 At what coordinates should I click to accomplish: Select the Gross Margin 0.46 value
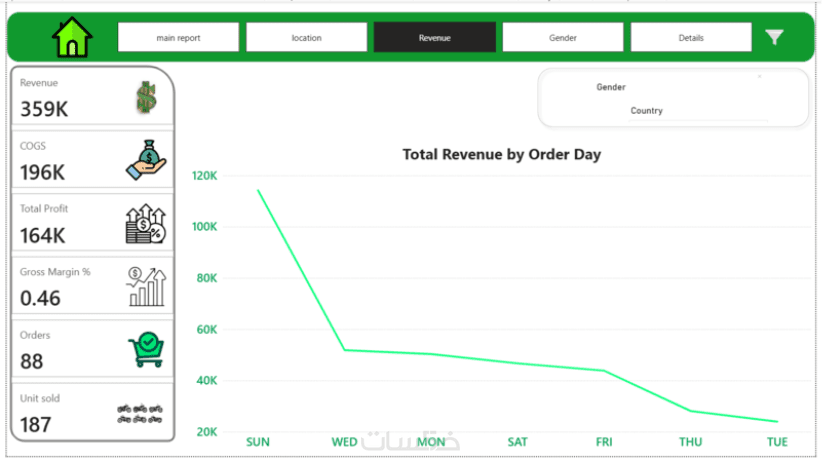pyautogui.click(x=40, y=298)
